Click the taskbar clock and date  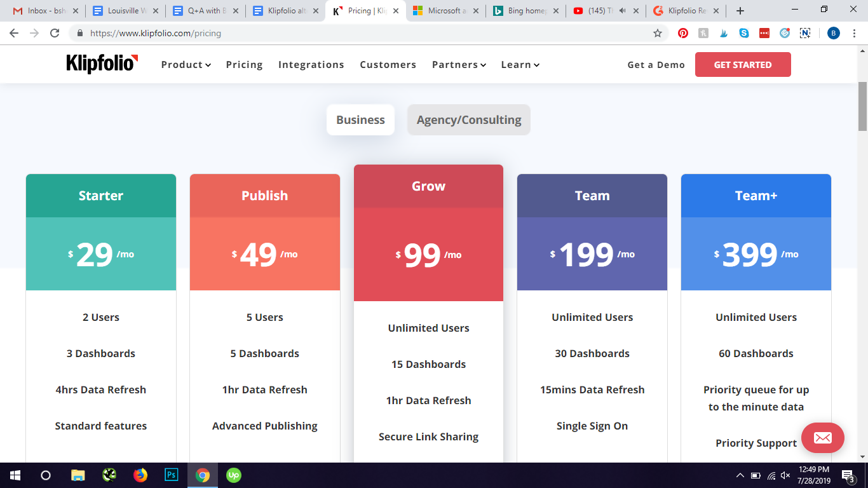[x=814, y=475]
